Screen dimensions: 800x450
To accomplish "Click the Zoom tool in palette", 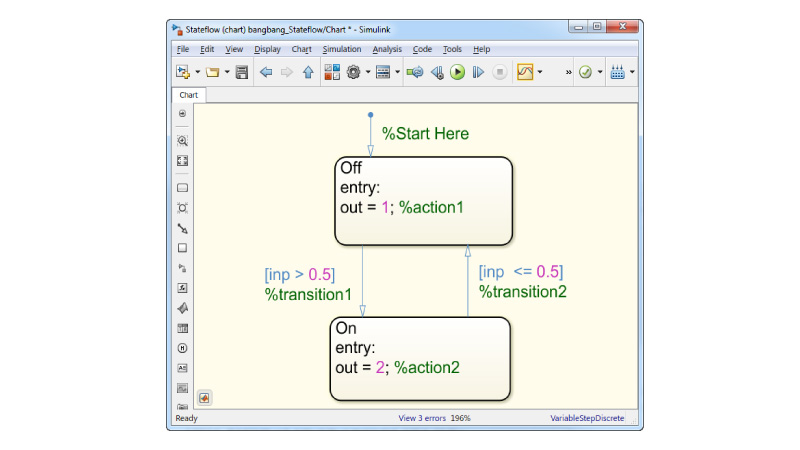I will tap(183, 141).
